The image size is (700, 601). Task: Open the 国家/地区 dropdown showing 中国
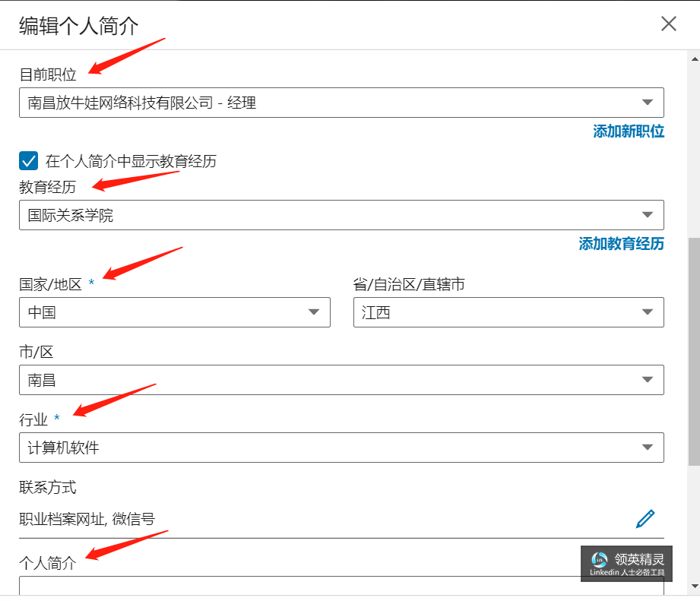coord(174,312)
